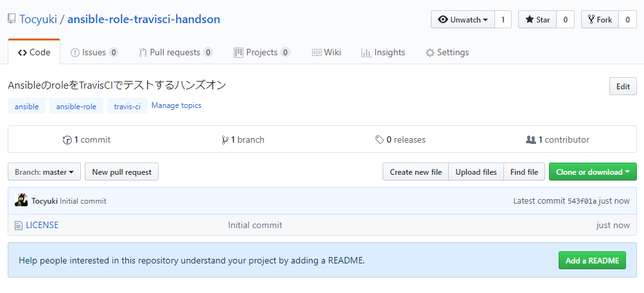View the 1 contributor page

[558, 139]
